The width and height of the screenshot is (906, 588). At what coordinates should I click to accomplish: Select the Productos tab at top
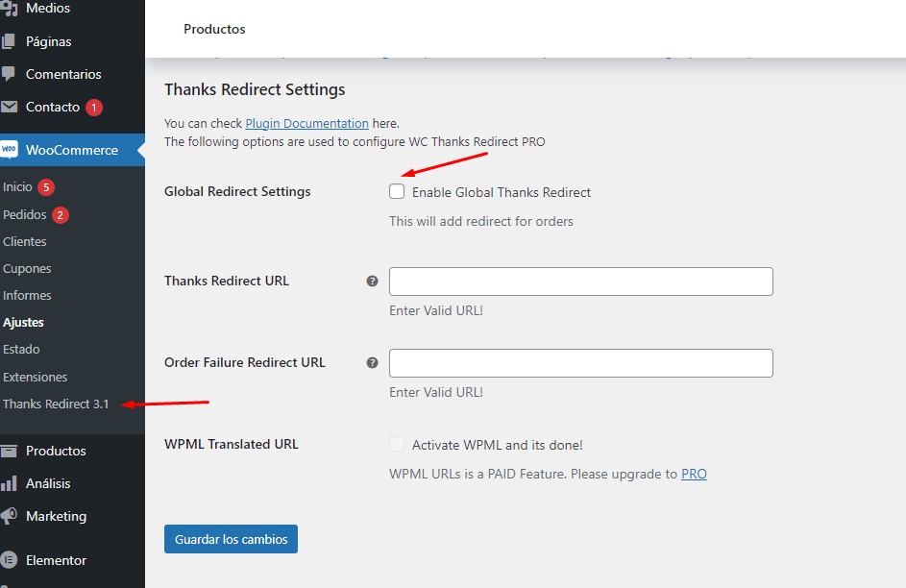point(214,29)
